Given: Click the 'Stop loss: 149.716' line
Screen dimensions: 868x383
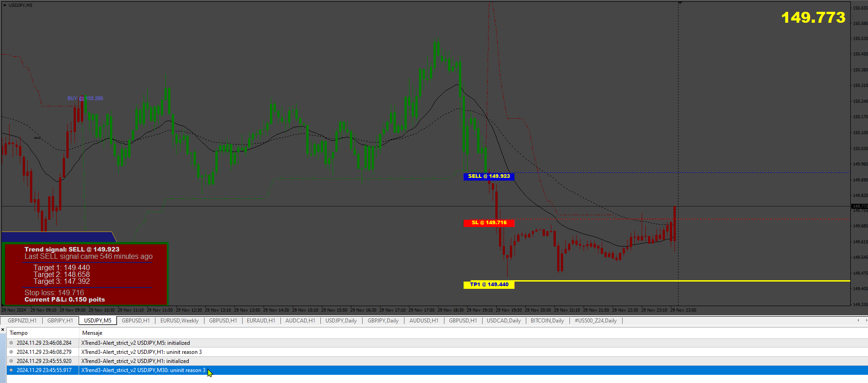Looking at the screenshot, I should pos(54,293).
